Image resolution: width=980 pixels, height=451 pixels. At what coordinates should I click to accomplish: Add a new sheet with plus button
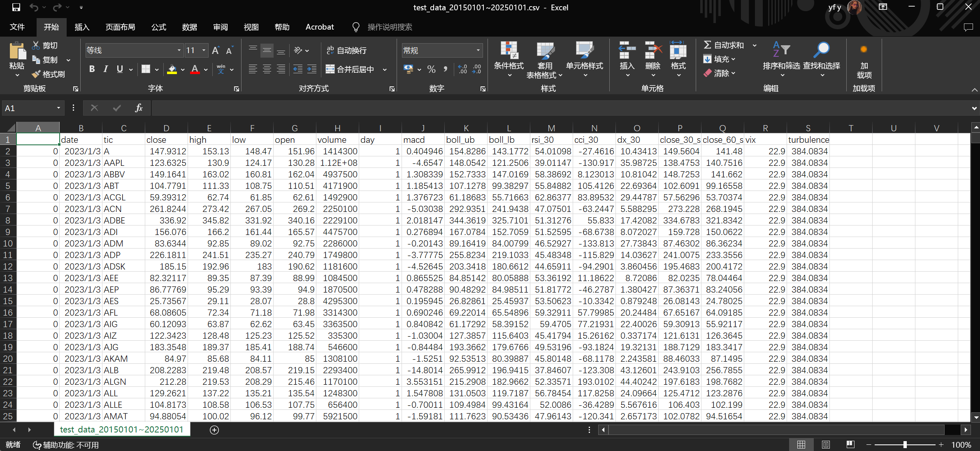[214, 430]
